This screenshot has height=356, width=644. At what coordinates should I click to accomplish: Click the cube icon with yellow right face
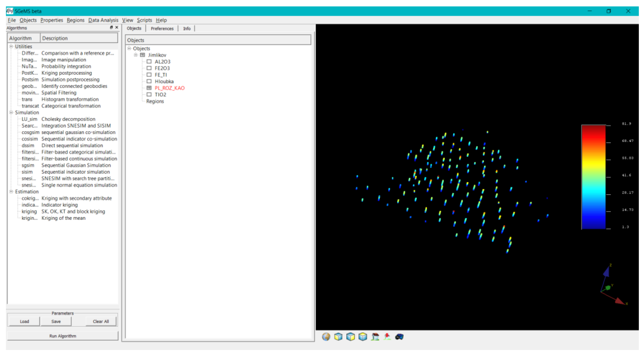click(351, 337)
